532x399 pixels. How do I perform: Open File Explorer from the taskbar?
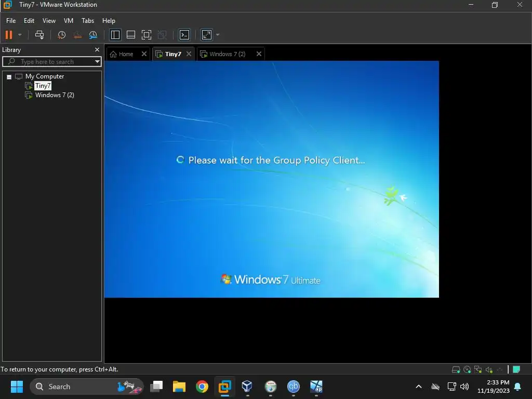click(x=179, y=387)
